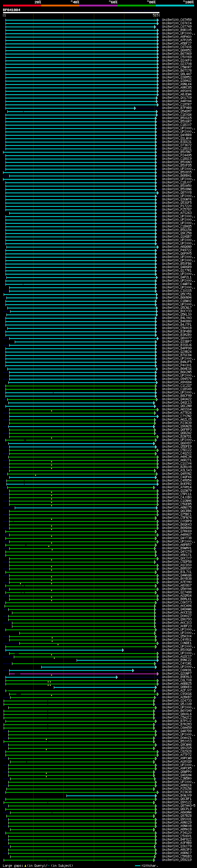Select the BP041004 query label
Image resolution: width=197 pixels, height=868 pixels.
point(11,10)
